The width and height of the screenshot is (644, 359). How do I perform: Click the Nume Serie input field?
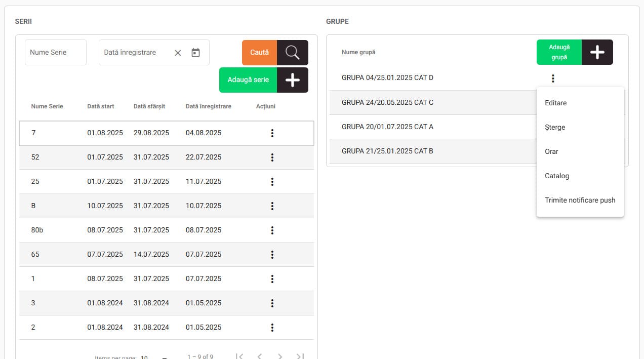(x=56, y=53)
